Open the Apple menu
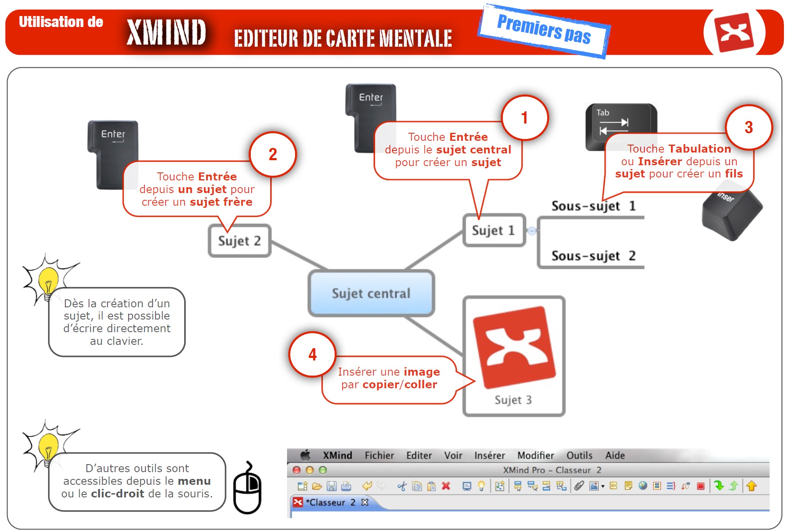The height and width of the screenshot is (532, 789). pyautogui.click(x=305, y=455)
